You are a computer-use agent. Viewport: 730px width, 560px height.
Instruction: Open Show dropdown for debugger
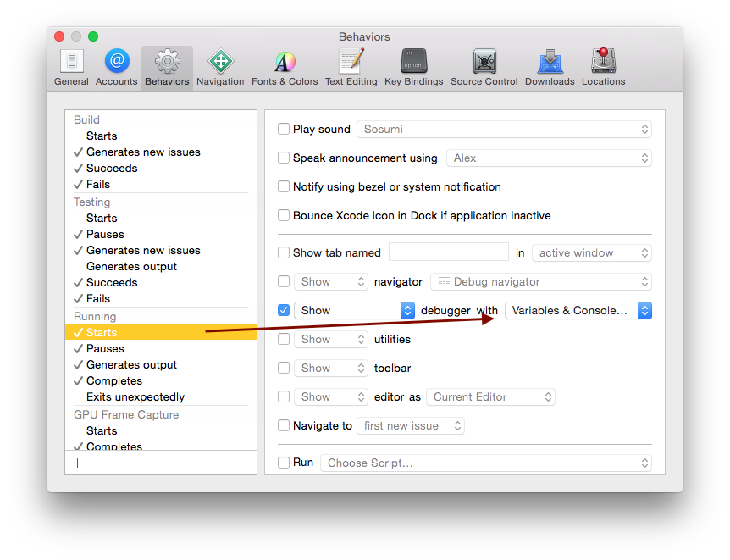pos(354,310)
